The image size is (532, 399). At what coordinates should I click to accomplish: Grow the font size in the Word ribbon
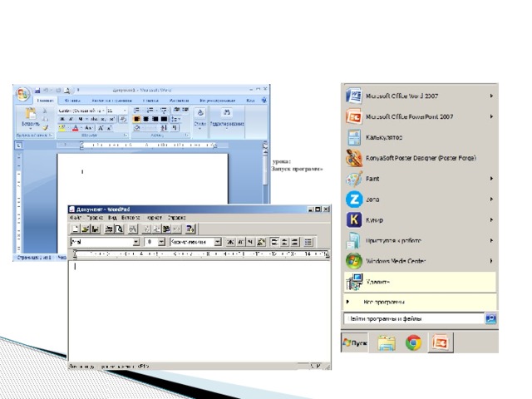click(101, 128)
